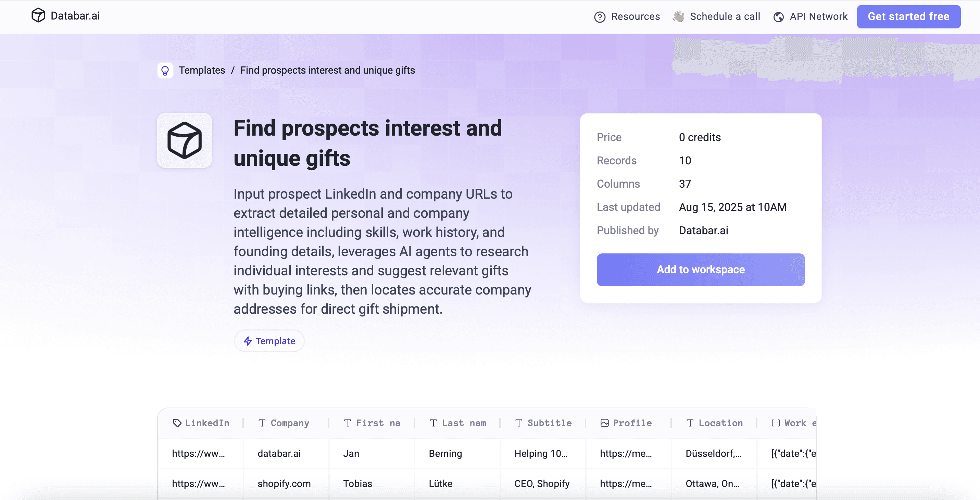Screen dimensions: 980x500
Task: Click the large template cube thumbnail
Action: coord(185,140)
